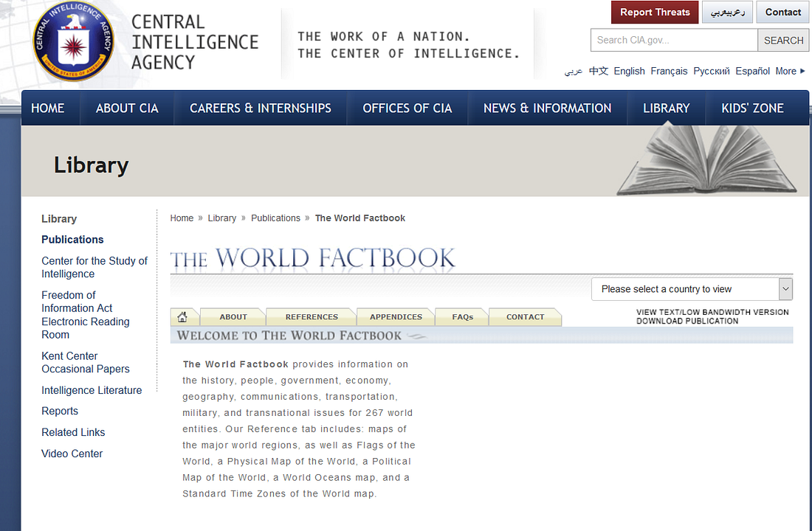
Task: Click the dropdown arrow beside 'Please select a country'
Action: pos(785,288)
